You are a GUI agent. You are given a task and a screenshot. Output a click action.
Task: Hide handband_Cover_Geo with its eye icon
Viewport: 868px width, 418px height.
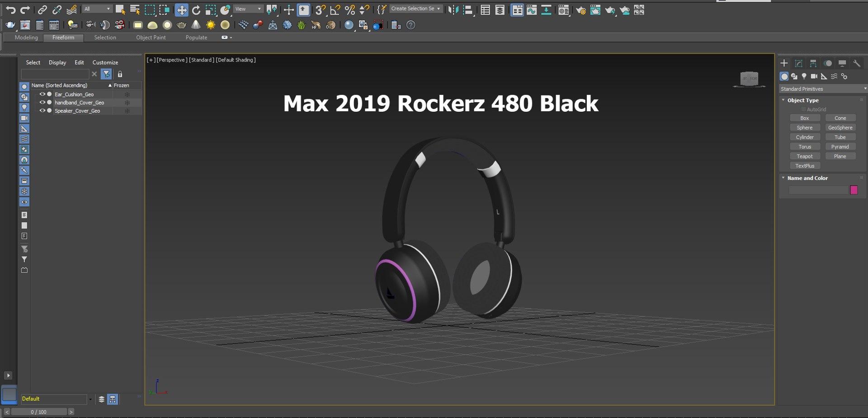(x=42, y=102)
